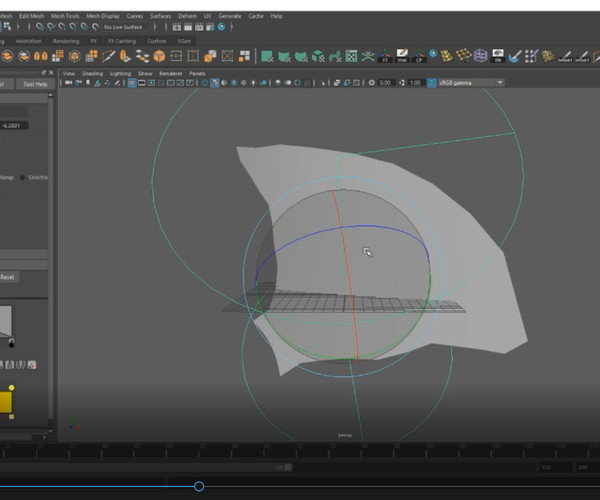This screenshot has width=600, height=500.
Task: Open the viewport Panels menu
Action: [197, 73]
